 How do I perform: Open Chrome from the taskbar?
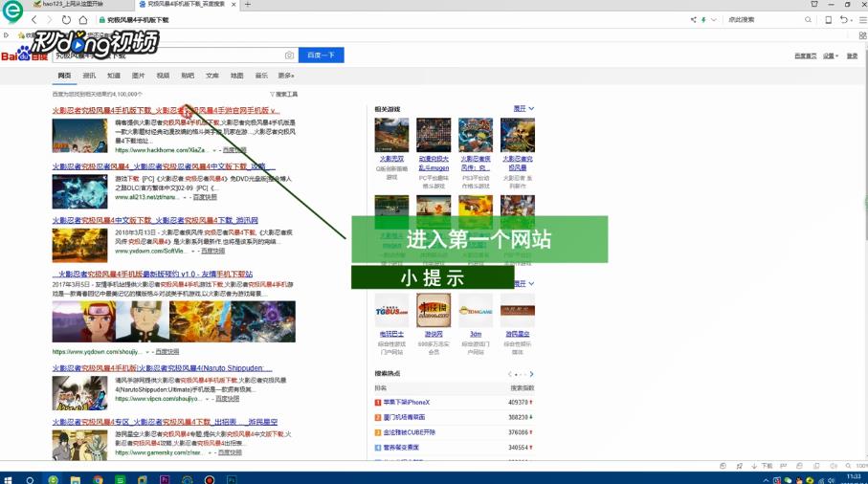pos(98,479)
